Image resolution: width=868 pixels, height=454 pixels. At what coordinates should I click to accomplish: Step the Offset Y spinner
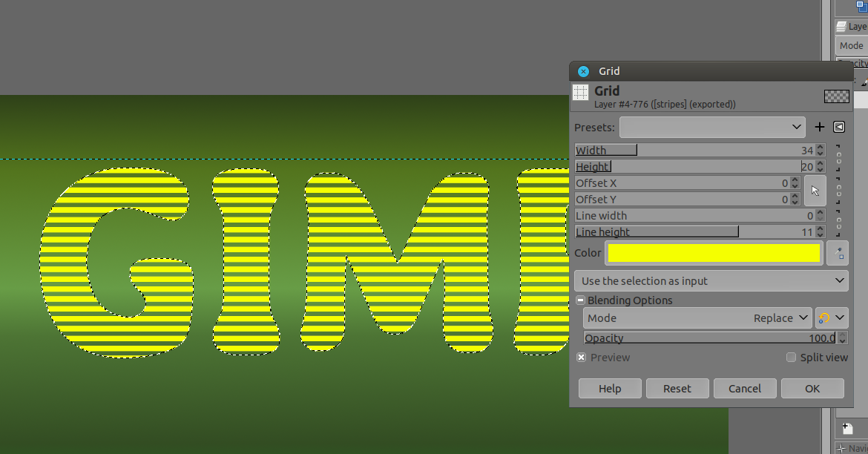tap(795, 200)
